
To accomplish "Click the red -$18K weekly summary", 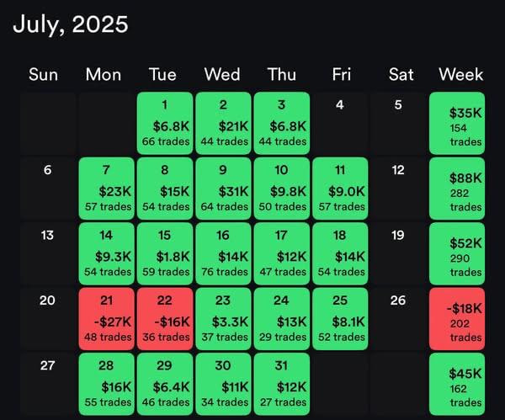I will (x=461, y=319).
